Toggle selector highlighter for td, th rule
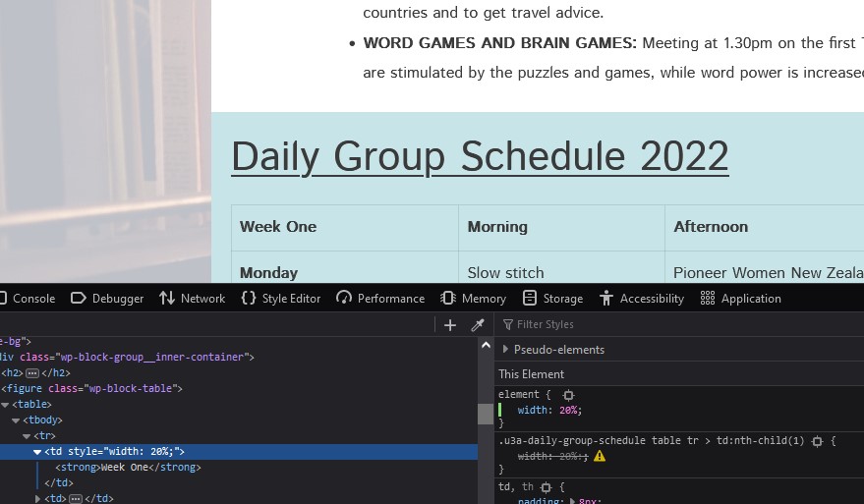 [547, 487]
